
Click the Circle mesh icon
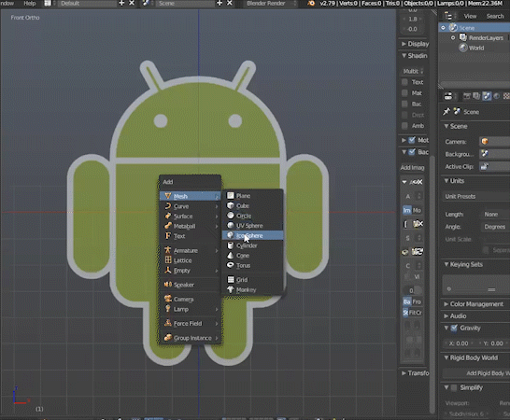click(231, 216)
